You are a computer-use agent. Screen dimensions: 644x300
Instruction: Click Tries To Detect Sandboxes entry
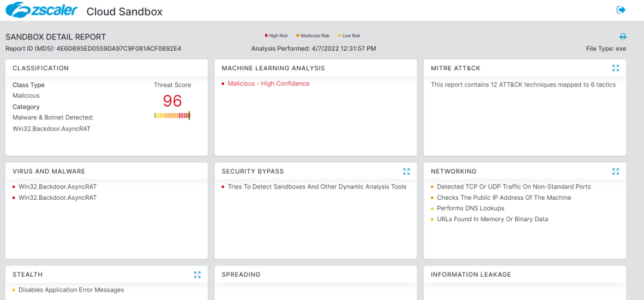pyautogui.click(x=317, y=187)
